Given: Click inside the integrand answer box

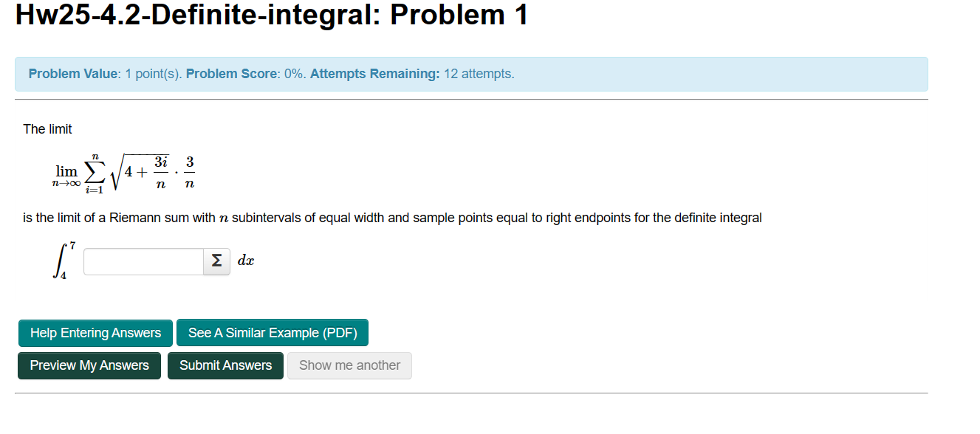Looking at the screenshot, I should point(143,261).
